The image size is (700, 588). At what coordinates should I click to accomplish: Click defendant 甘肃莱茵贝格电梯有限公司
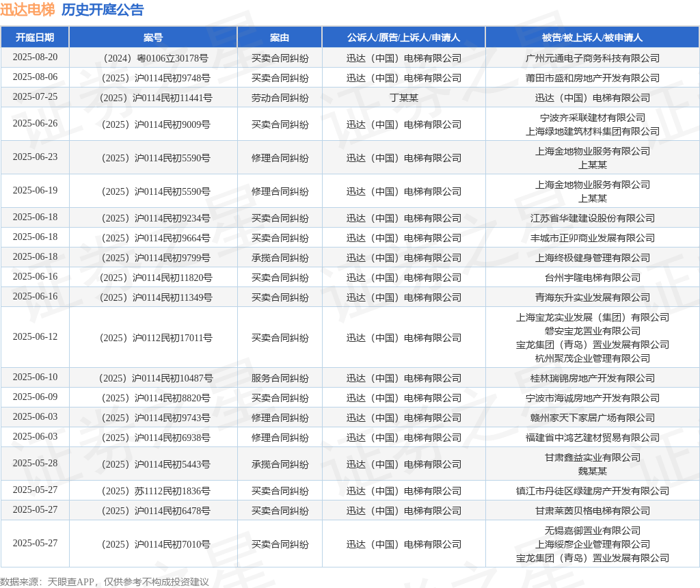point(593,511)
